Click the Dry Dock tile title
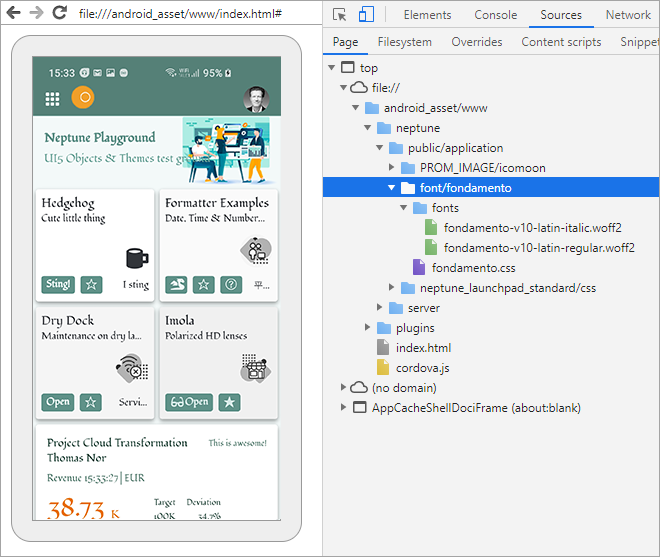The height and width of the screenshot is (557, 660). coord(68,321)
